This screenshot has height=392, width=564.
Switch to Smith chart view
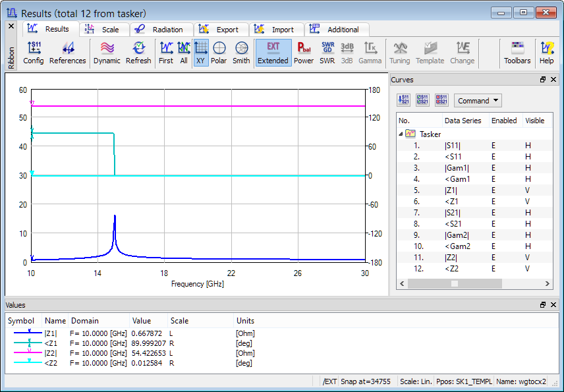click(x=241, y=53)
